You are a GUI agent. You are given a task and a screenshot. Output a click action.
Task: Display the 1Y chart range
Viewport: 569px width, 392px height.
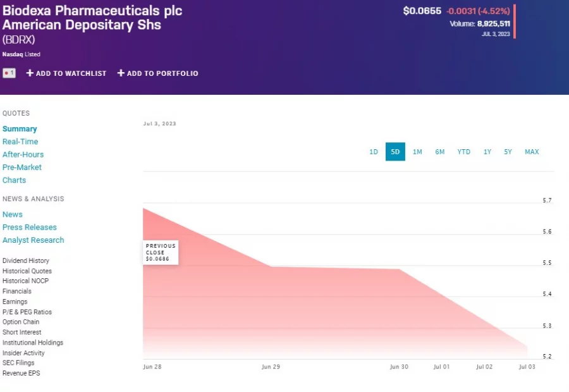pyautogui.click(x=487, y=152)
